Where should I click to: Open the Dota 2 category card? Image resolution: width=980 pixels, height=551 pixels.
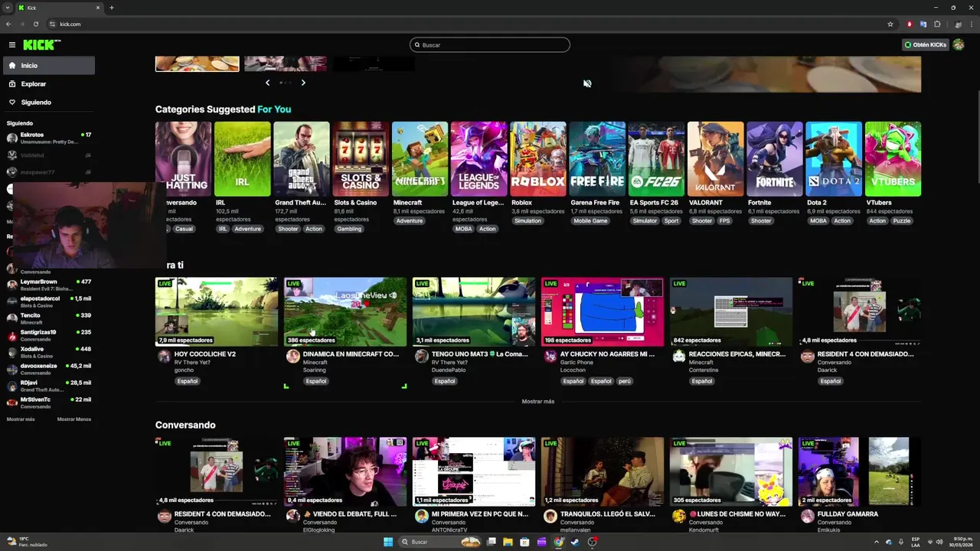[x=834, y=159]
